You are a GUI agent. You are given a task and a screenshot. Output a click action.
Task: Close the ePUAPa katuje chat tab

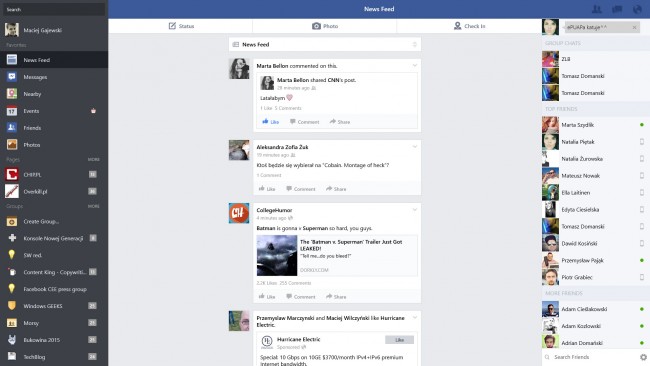tap(634, 27)
